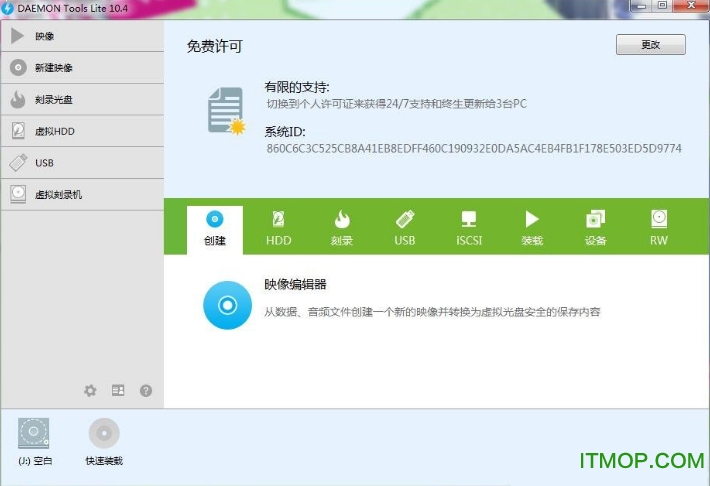
Task: Open the iSCSI tab
Action: pos(469,226)
